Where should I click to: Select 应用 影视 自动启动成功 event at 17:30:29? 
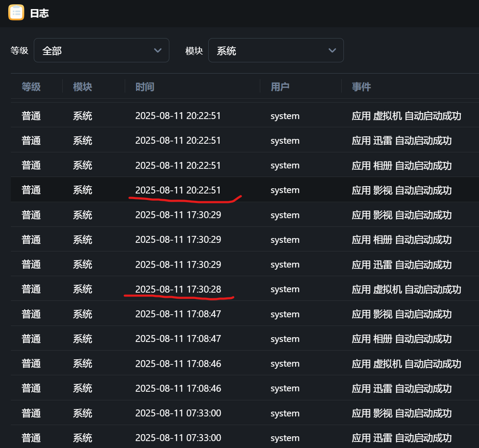tap(402, 215)
